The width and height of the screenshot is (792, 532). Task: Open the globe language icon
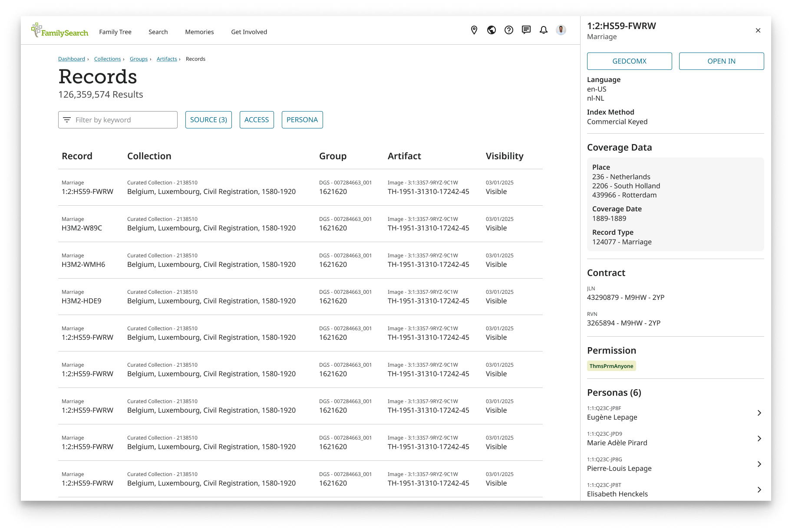point(492,30)
